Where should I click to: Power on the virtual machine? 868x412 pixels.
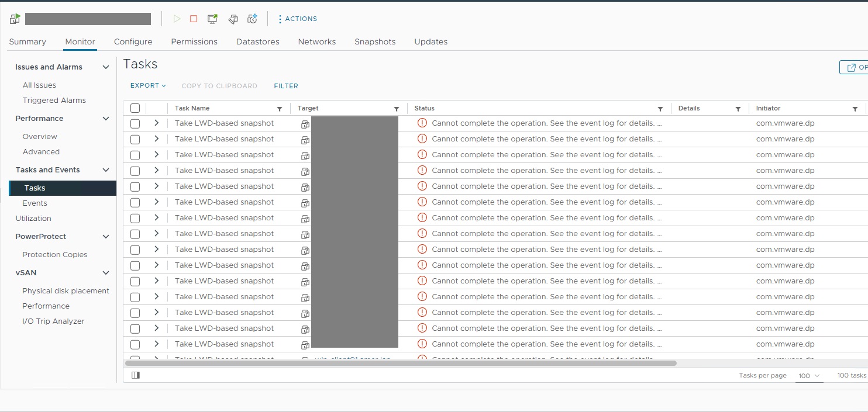pos(177,19)
